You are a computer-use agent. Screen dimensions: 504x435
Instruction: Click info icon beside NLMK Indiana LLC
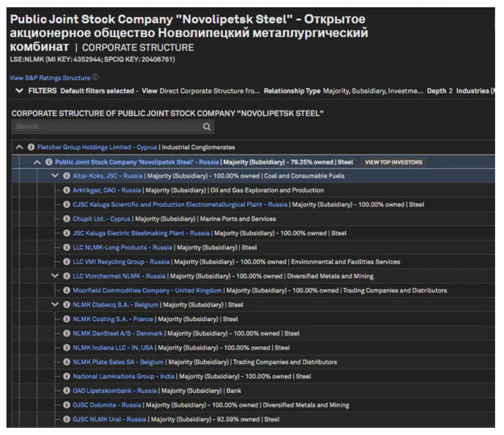[x=67, y=348]
